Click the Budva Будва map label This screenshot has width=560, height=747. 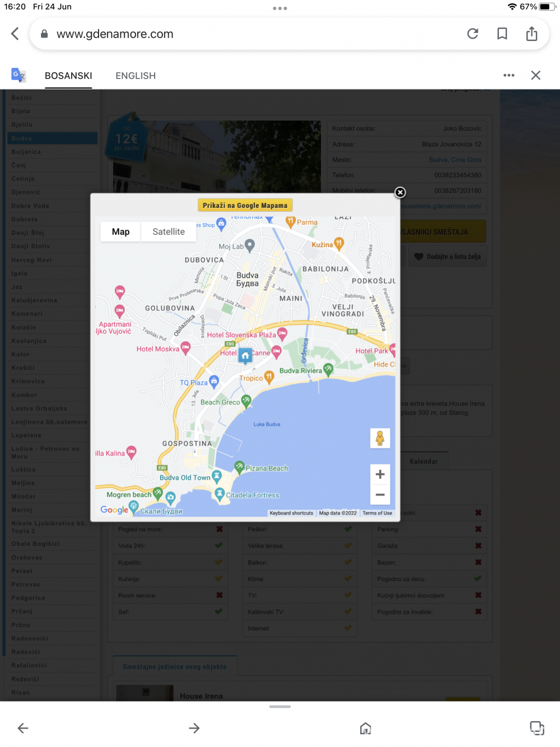tap(248, 279)
